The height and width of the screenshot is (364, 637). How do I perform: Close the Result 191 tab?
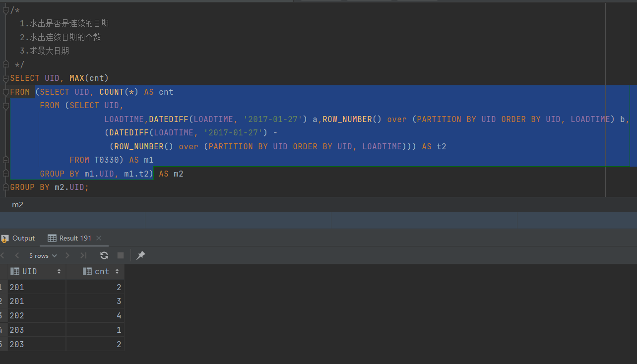(x=99, y=238)
